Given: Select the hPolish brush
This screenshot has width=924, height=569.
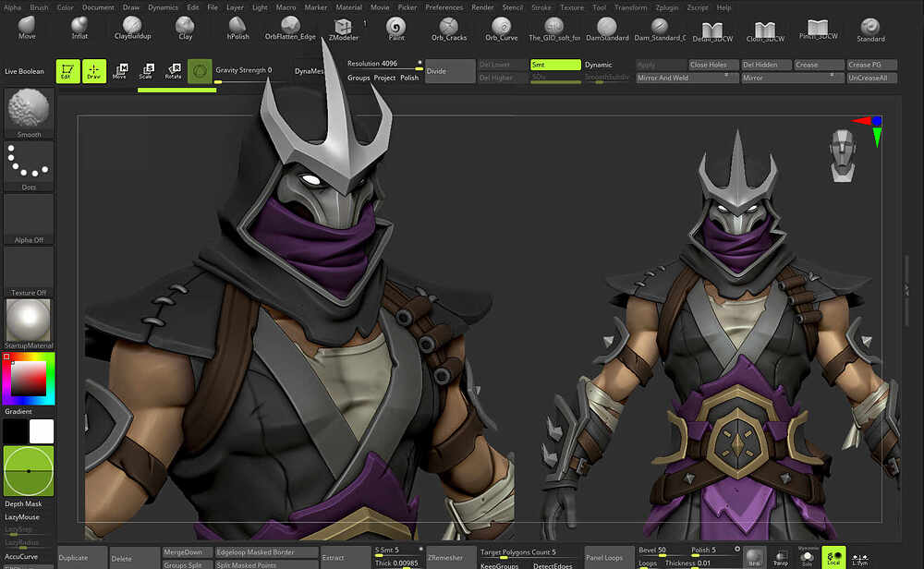Looking at the screenshot, I should [237, 28].
